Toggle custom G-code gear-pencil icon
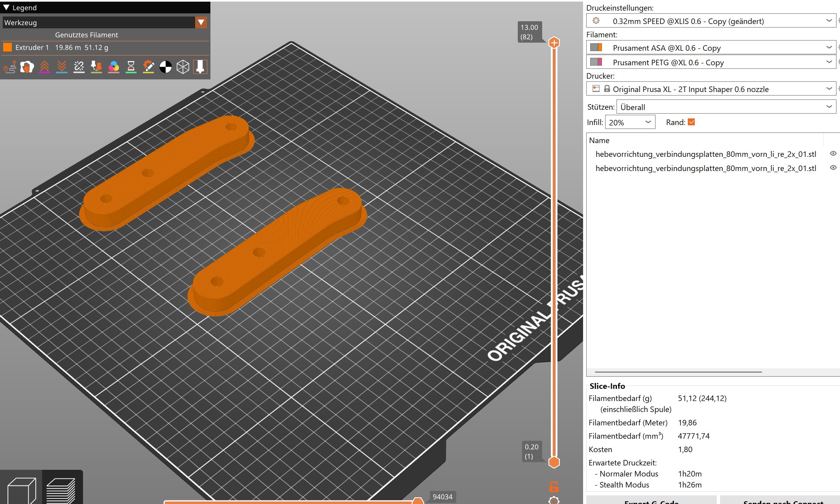 [x=148, y=67]
